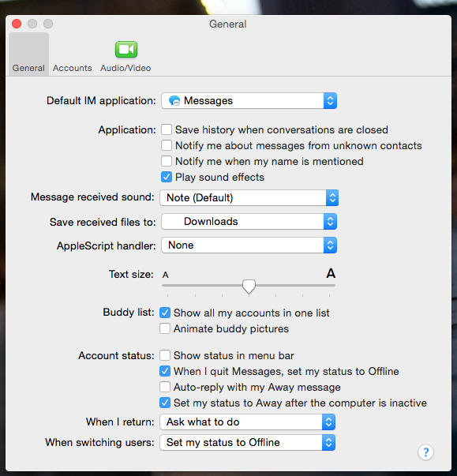The image size is (457, 476).
Task: Expand the Message received sound popup
Action: pos(249,197)
